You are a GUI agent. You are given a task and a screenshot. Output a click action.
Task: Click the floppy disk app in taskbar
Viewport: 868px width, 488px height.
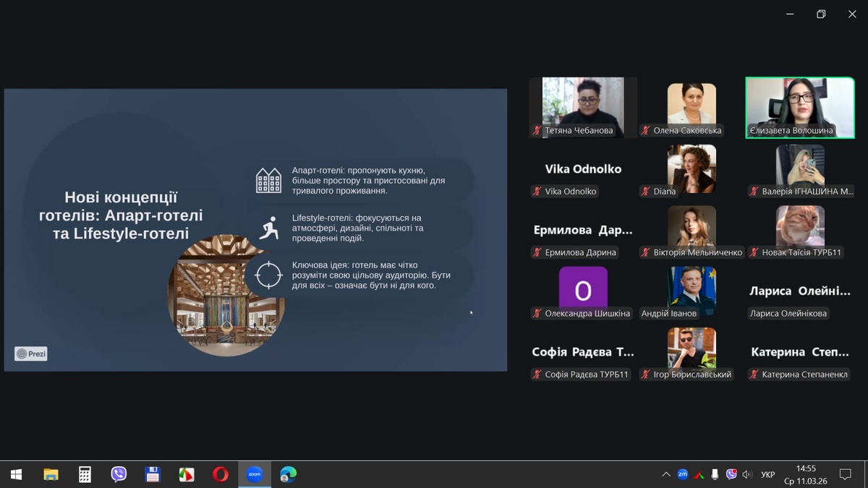[x=153, y=474]
